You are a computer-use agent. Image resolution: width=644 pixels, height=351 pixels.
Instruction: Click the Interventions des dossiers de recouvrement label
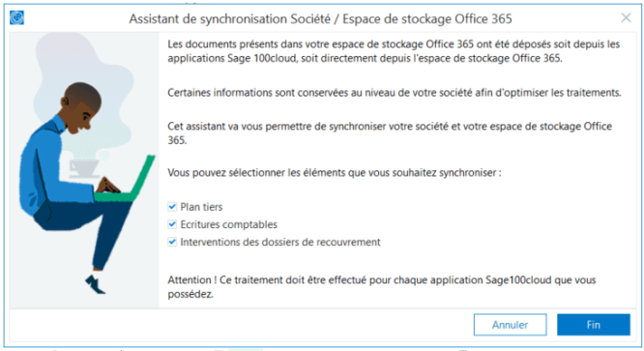280,242
